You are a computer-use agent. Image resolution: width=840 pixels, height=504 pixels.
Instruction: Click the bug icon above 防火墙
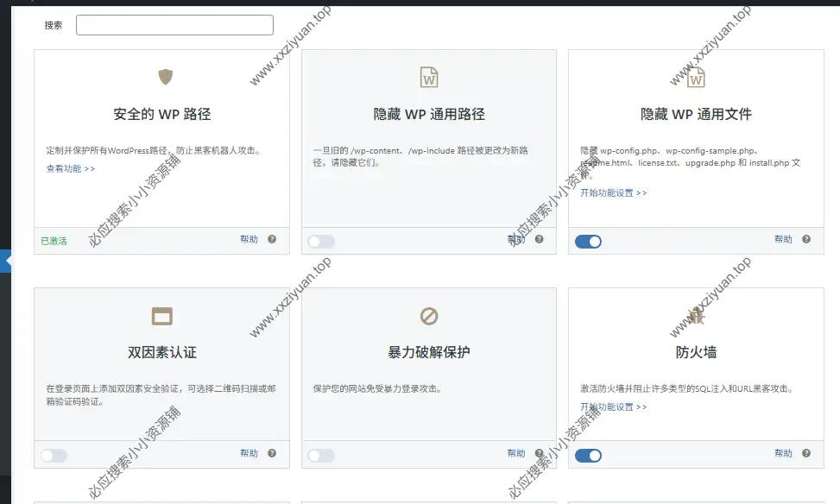pyautogui.click(x=696, y=316)
